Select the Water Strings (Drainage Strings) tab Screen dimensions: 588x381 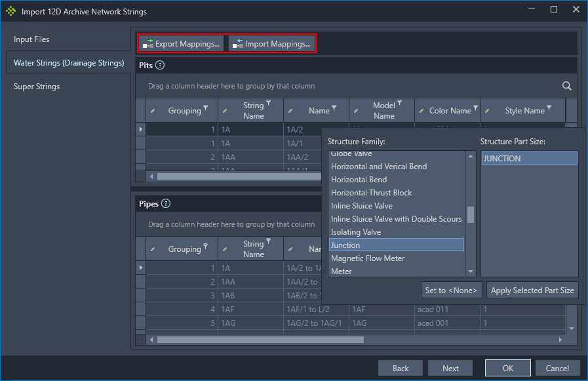(69, 63)
